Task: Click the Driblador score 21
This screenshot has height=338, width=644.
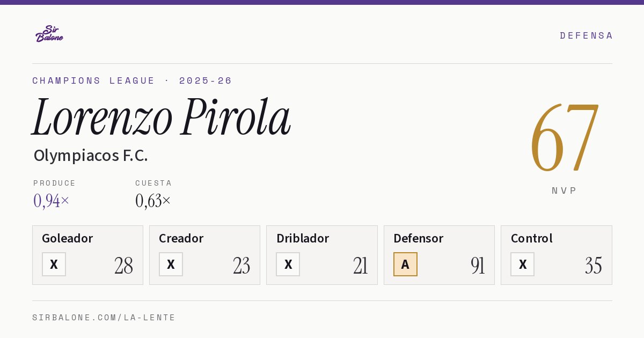Action: click(361, 266)
